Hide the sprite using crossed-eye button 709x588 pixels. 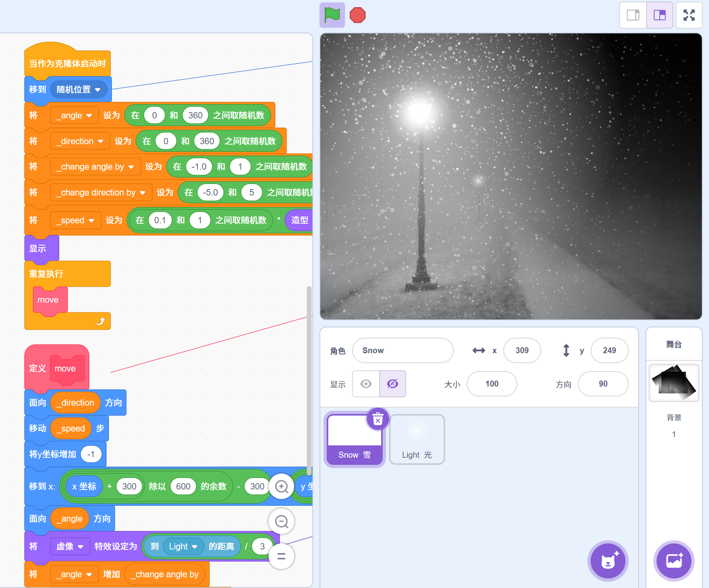[x=392, y=384]
